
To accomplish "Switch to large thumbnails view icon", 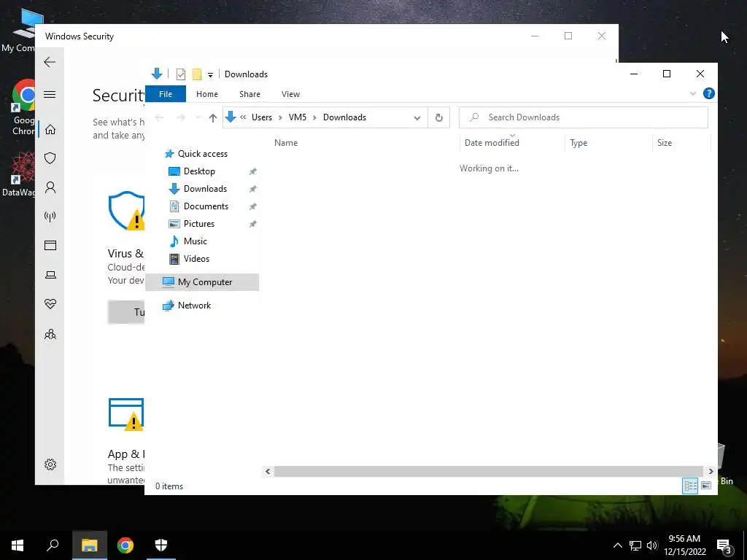I will point(706,486).
